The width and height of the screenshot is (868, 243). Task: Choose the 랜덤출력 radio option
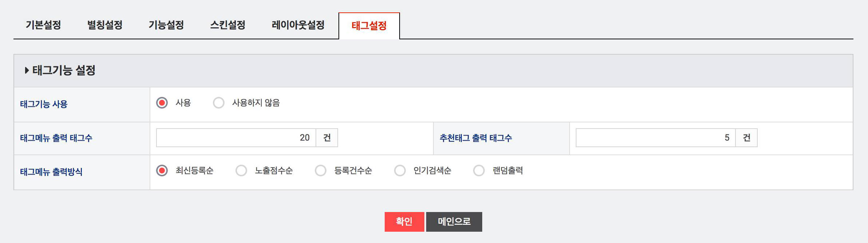(479, 171)
